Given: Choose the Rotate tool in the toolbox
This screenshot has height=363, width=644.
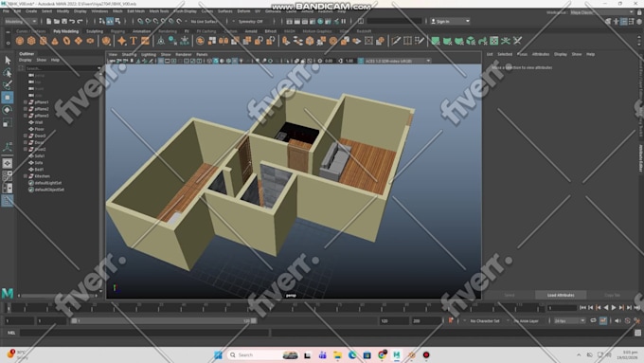Looking at the screenshot, I should 8,110.
